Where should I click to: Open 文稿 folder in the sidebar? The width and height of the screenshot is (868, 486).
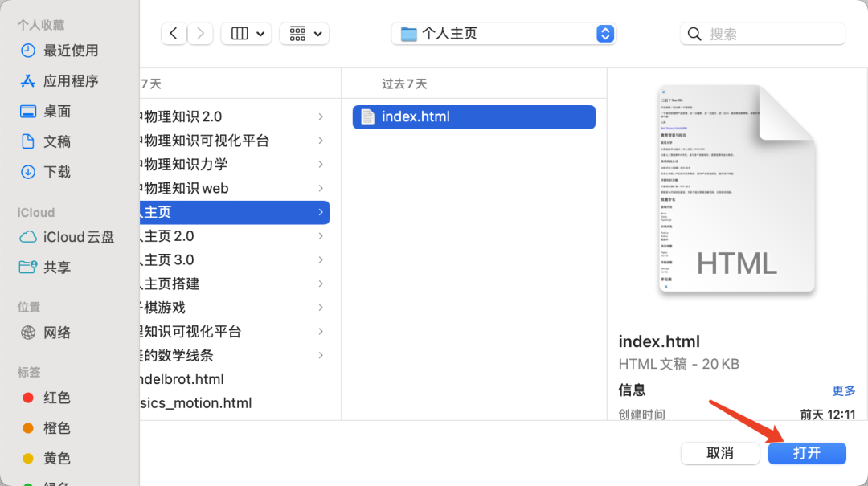click(57, 141)
